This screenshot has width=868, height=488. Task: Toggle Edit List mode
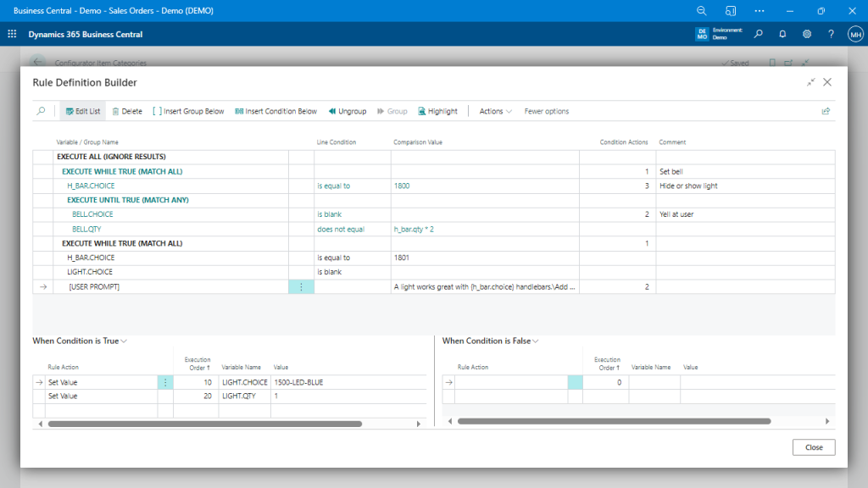coord(82,111)
